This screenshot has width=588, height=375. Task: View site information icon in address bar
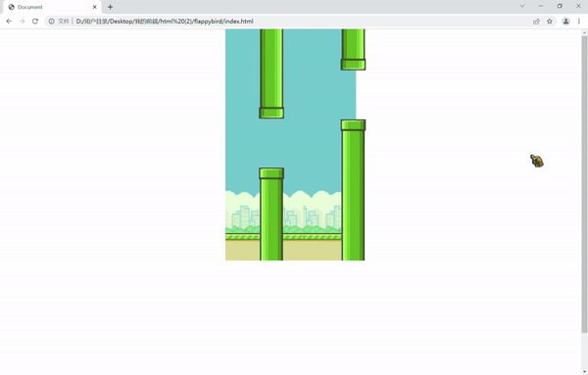pyautogui.click(x=52, y=22)
